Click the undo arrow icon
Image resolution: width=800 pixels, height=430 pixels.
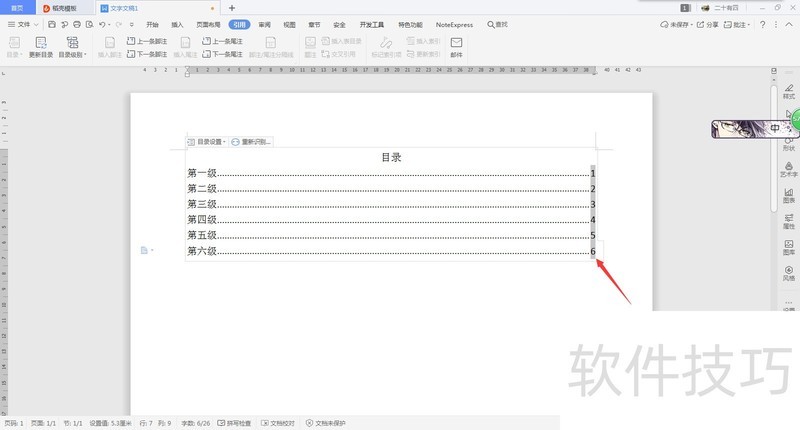102,24
